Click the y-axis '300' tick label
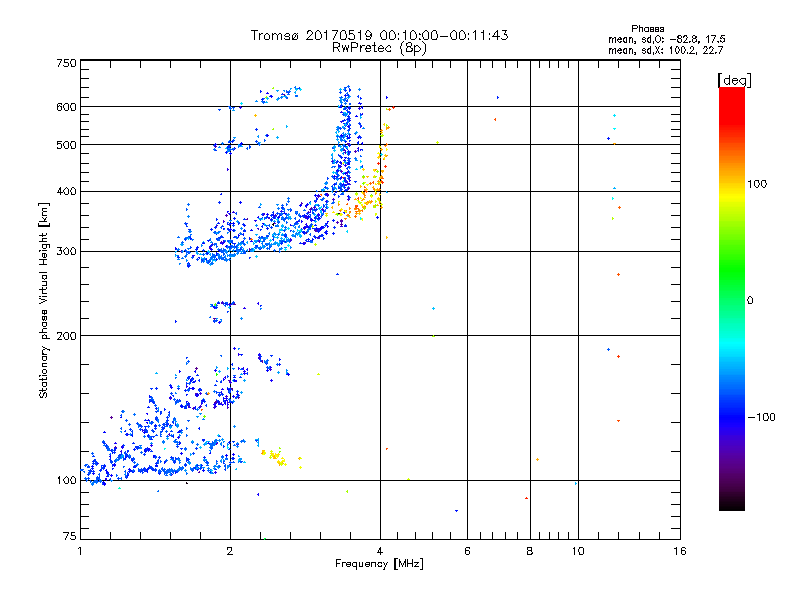This screenshot has width=800, height=600. click(66, 252)
